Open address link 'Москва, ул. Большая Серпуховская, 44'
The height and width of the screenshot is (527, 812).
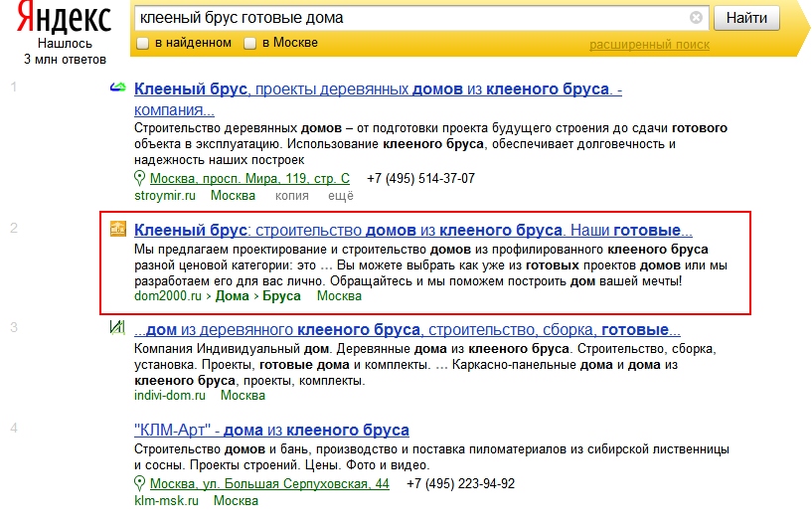click(x=269, y=484)
